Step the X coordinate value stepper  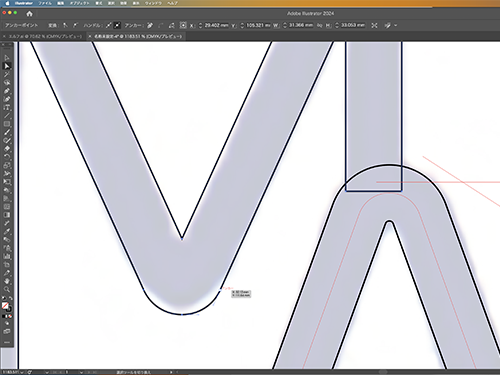(200, 25)
